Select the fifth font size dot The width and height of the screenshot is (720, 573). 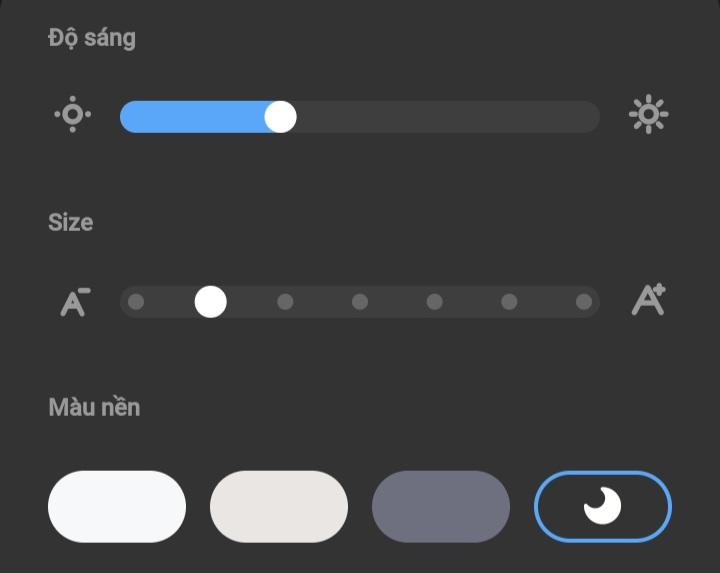[434, 302]
